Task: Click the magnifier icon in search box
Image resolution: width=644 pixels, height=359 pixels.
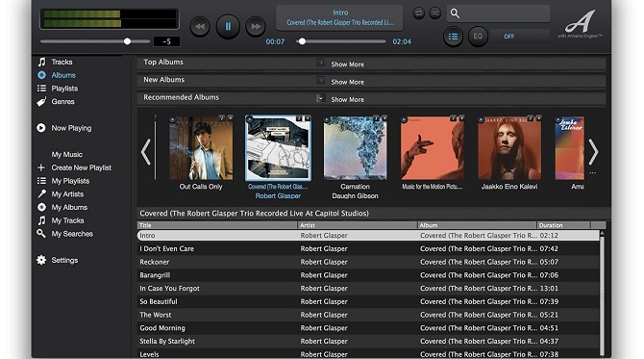Action: click(455, 13)
